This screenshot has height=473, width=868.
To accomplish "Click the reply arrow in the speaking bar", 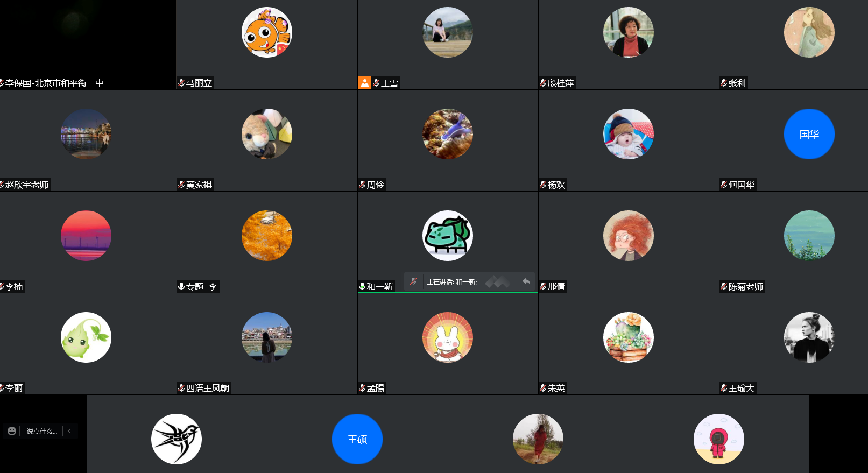I will 526,281.
